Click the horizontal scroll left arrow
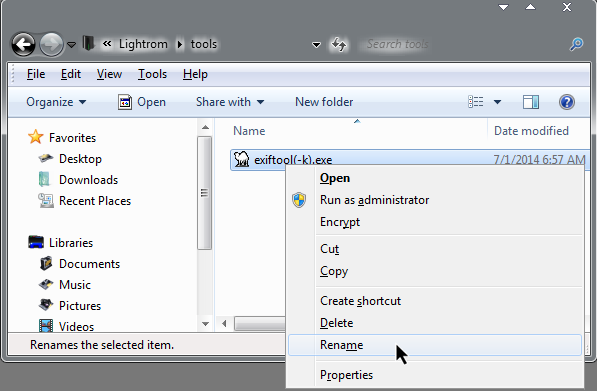The width and height of the screenshot is (597, 391). click(x=224, y=324)
